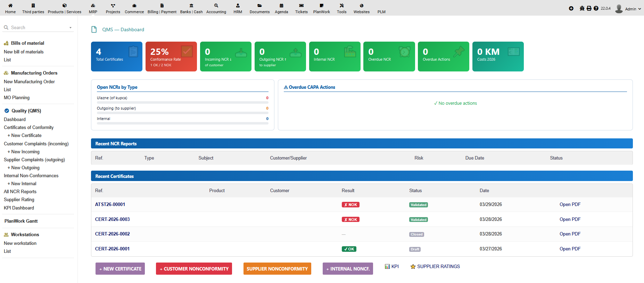Open the SUPPLIER RATINGS star link

[x=435, y=267]
